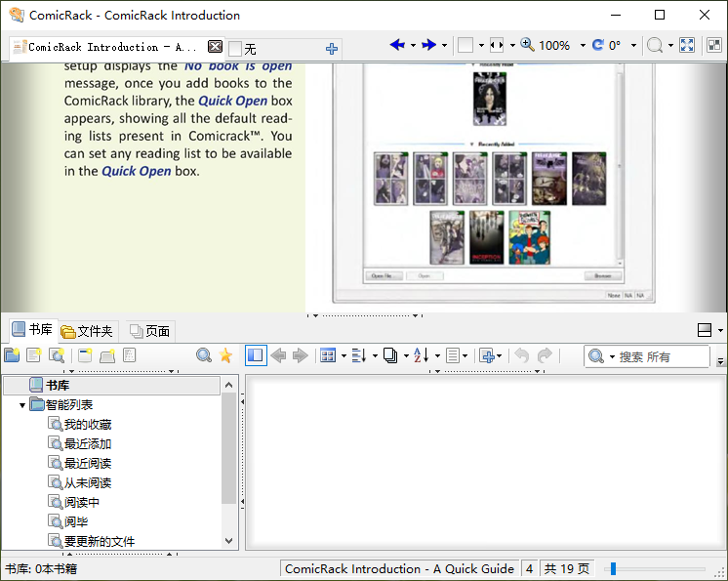Click the view mode thumbnails icon
728x581 pixels.
point(328,355)
